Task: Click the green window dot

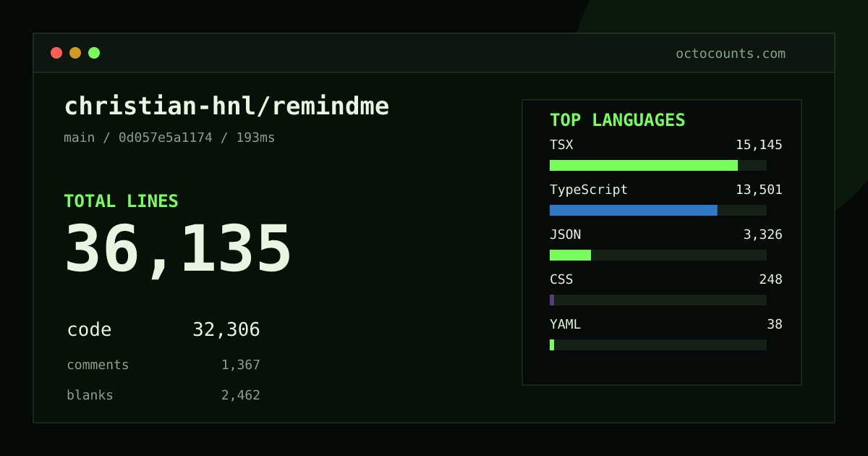Action: [x=94, y=53]
